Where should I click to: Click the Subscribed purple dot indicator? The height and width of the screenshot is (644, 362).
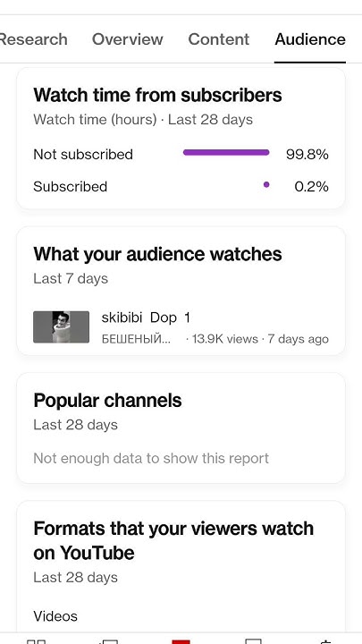tap(266, 185)
